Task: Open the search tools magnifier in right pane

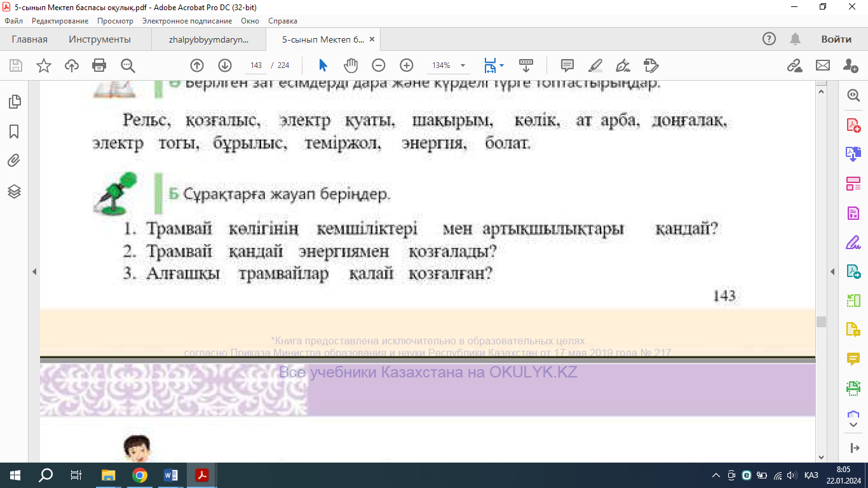Action: (x=853, y=95)
